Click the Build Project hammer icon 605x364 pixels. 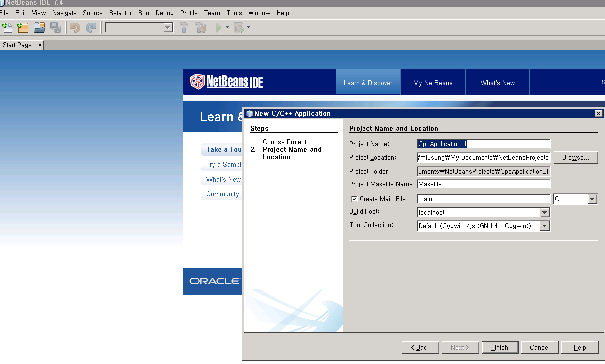pyautogui.click(x=184, y=28)
